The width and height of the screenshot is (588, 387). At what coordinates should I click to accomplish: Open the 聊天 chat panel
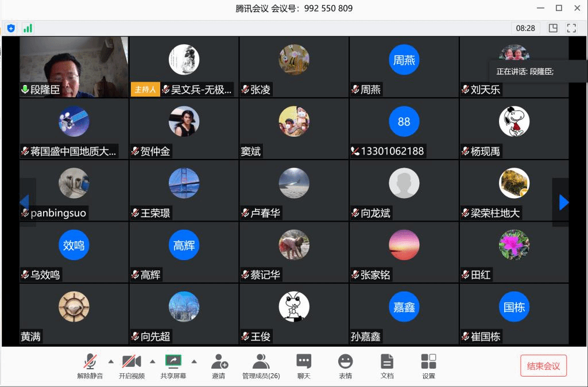(304, 366)
